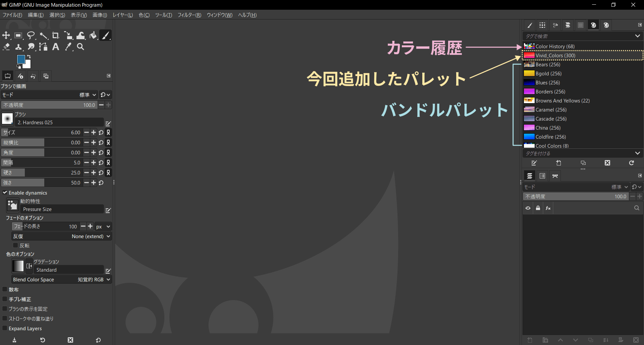Select the Zoom magnifier tool

tap(80, 47)
